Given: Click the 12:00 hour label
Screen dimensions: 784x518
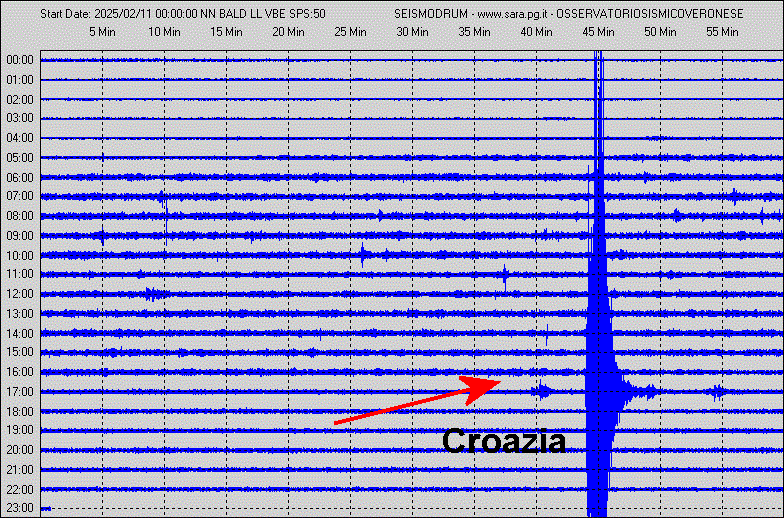Looking at the screenshot, I should pyautogui.click(x=20, y=294).
